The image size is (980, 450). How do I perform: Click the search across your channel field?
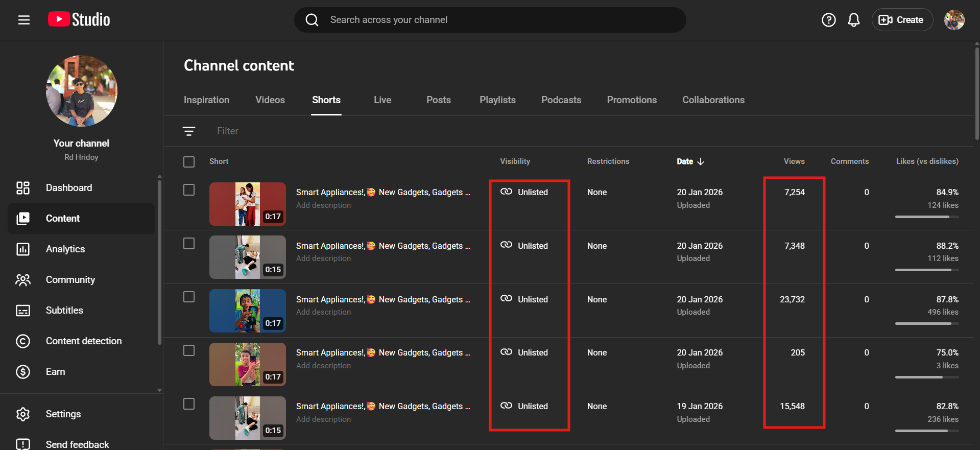pos(490,20)
